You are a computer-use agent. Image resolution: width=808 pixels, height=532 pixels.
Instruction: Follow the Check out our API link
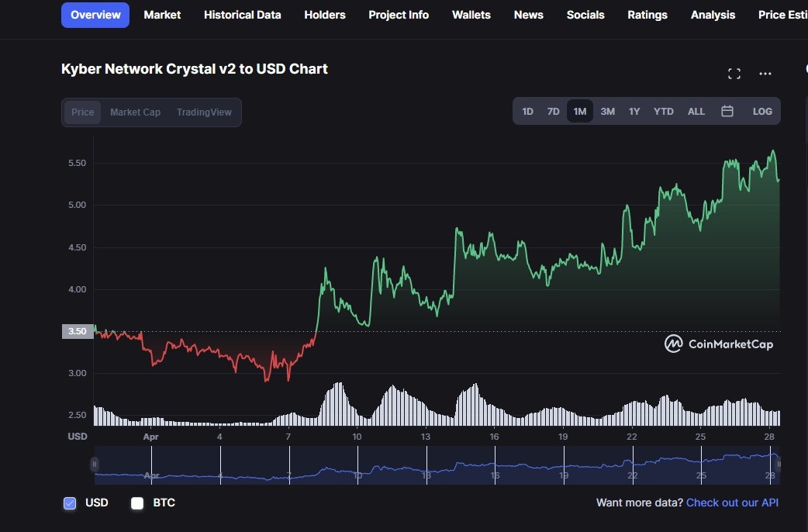732,503
